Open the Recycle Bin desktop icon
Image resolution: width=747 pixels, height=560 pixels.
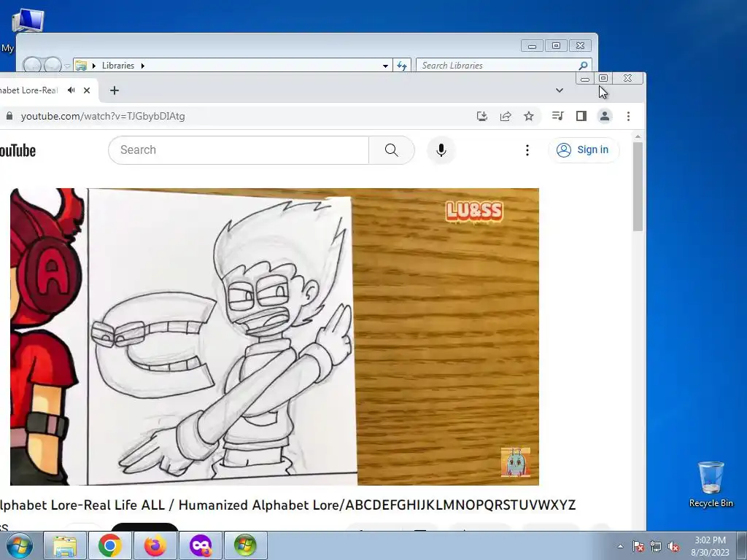coord(711,484)
